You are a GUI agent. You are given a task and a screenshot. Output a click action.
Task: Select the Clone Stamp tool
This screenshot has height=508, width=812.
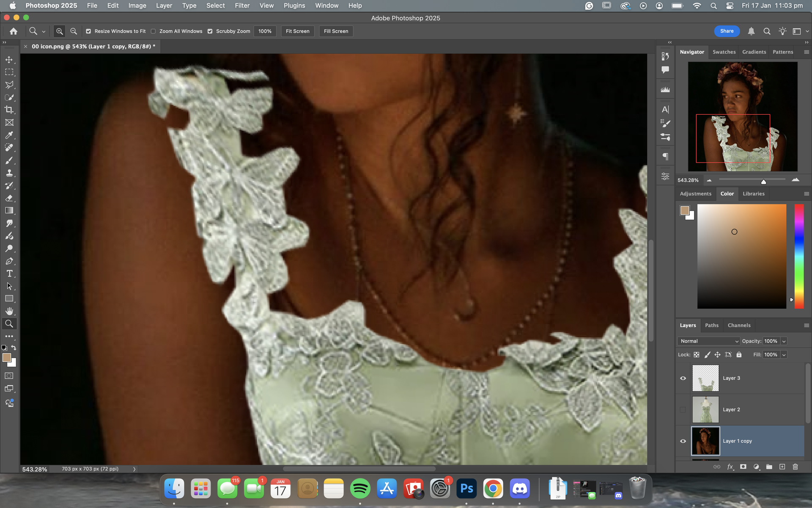pyautogui.click(x=9, y=173)
